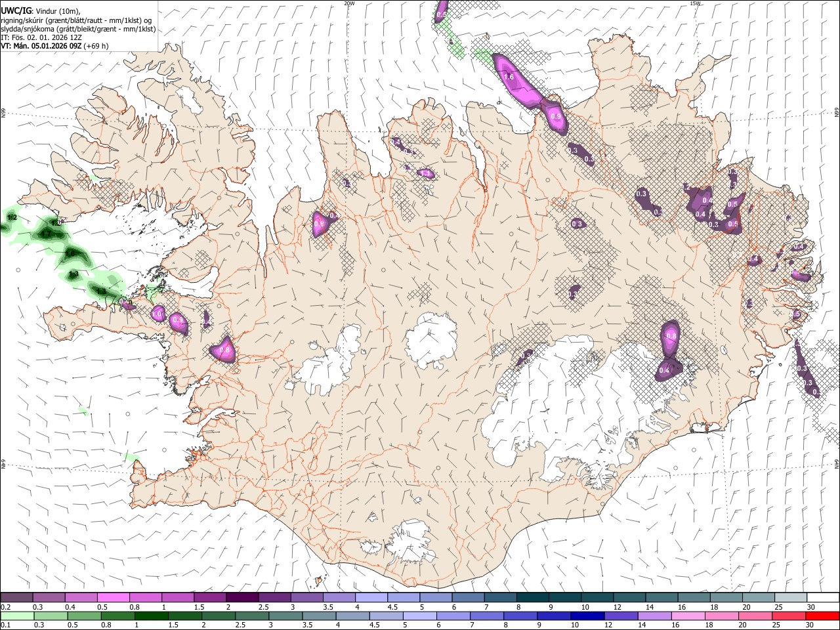Click the 'rigning/skúrir' legend description line
This screenshot has height=630, width=840.
76,20
